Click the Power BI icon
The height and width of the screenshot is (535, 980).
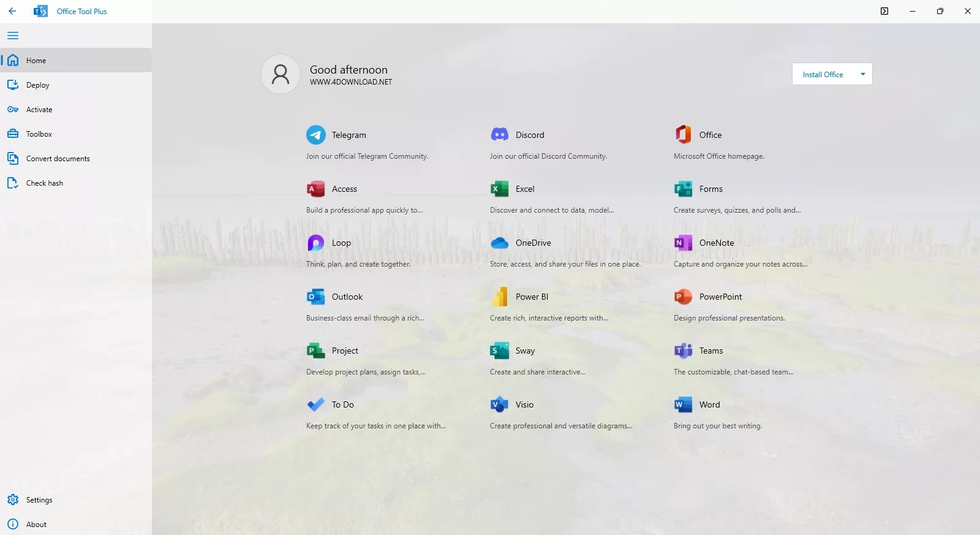click(x=500, y=297)
